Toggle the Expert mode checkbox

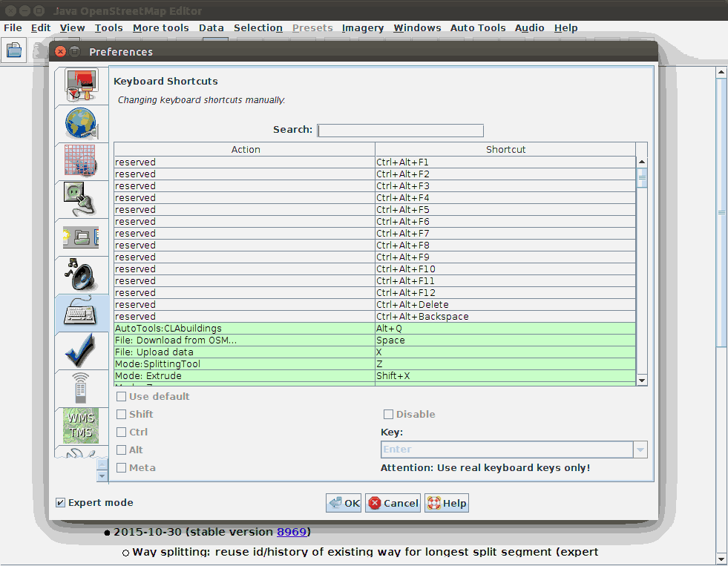(61, 503)
